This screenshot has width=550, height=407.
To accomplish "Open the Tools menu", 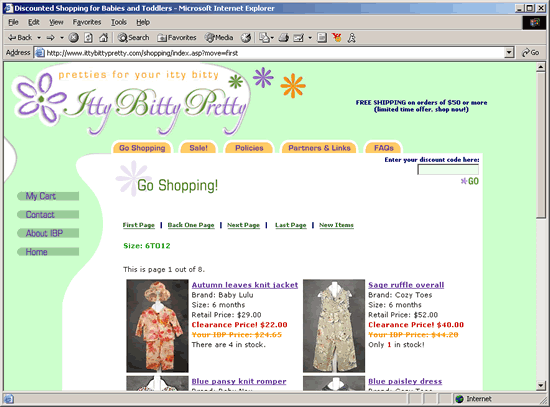I will [119, 22].
